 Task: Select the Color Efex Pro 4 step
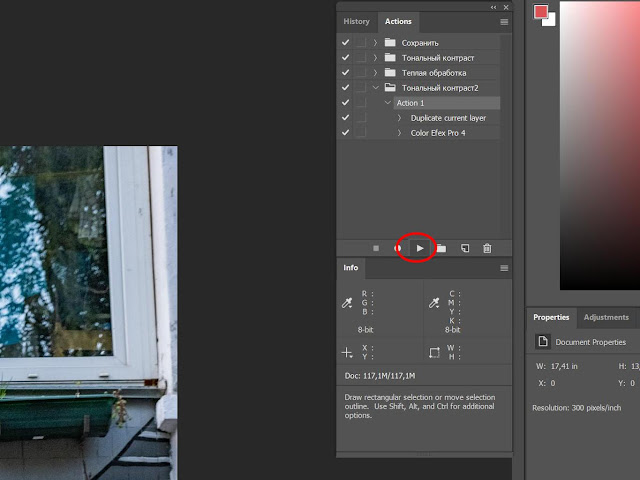pyautogui.click(x=438, y=133)
